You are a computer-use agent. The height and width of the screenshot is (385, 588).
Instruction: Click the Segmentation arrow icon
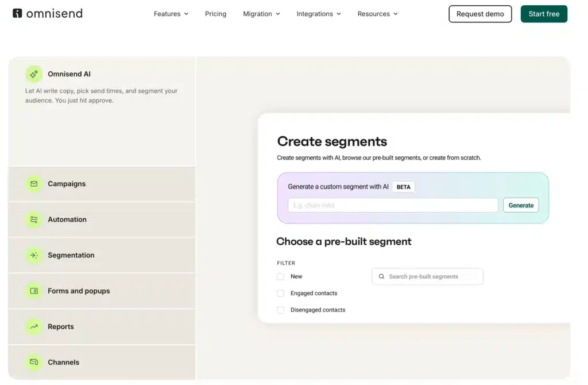pos(34,255)
